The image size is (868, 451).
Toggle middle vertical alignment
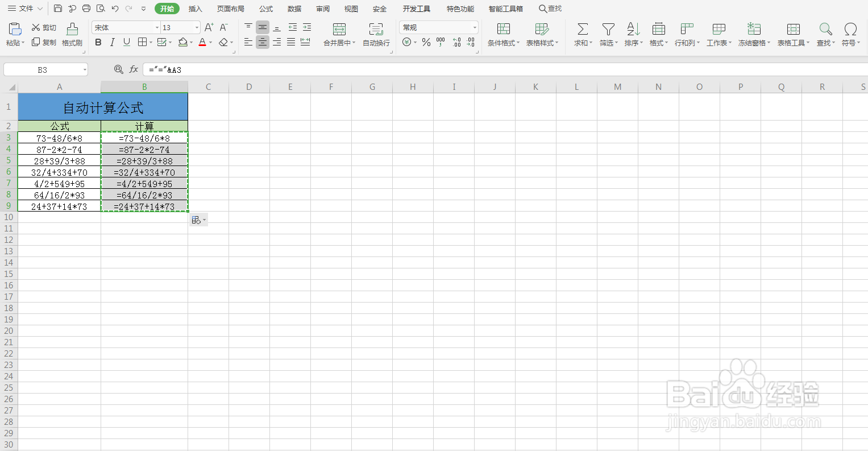pyautogui.click(x=263, y=27)
